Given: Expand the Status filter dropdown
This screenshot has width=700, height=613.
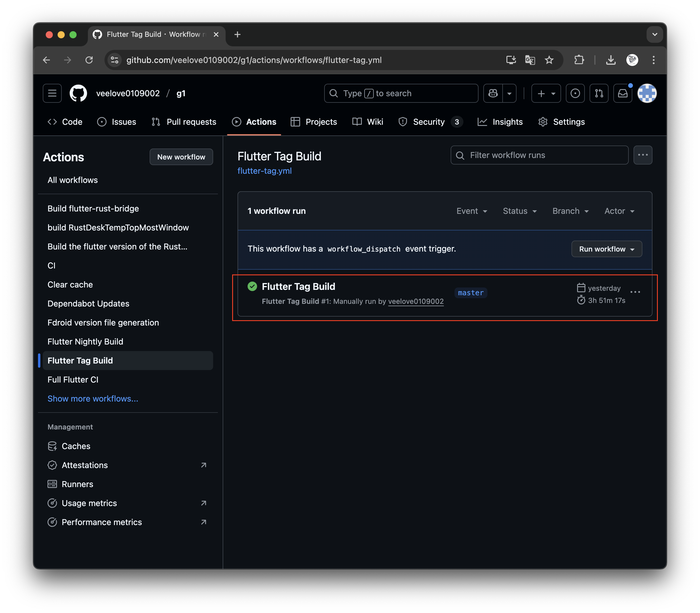Looking at the screenshot, I should click(520, 211).
